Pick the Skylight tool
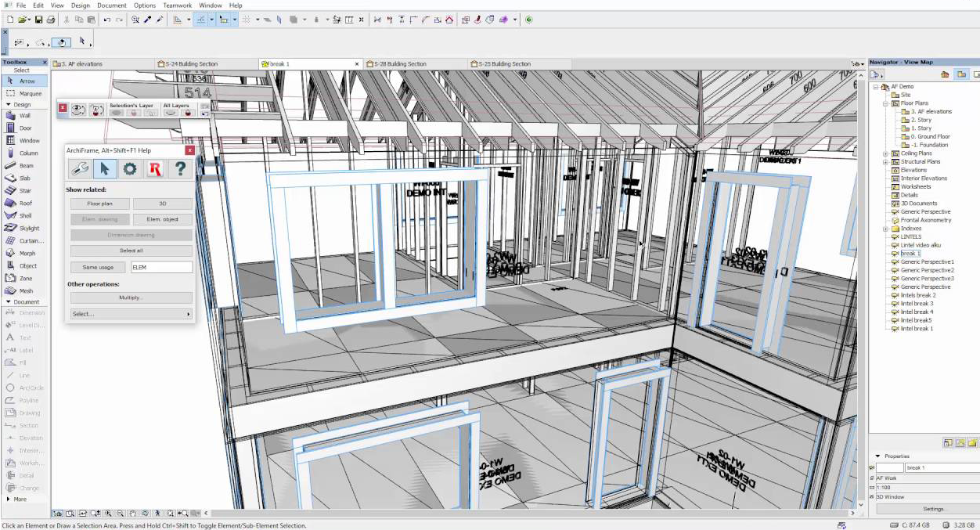This screenshot has height=530, width=980. point(24,228)
